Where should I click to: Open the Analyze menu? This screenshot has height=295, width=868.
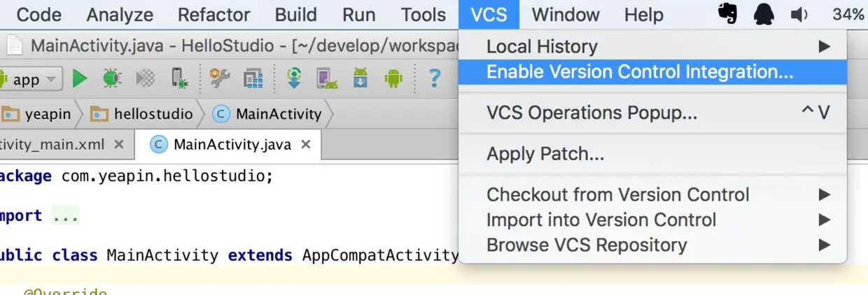click(120, 14)
